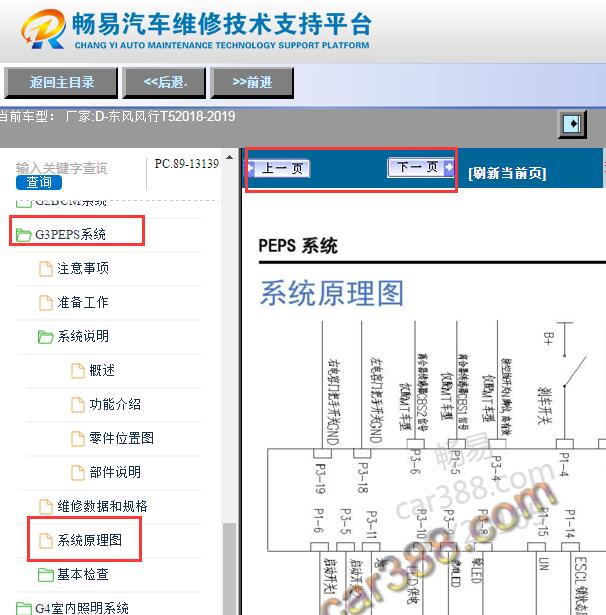Click the document icon beside 维修数据和规格

click(x=46, y=507)
